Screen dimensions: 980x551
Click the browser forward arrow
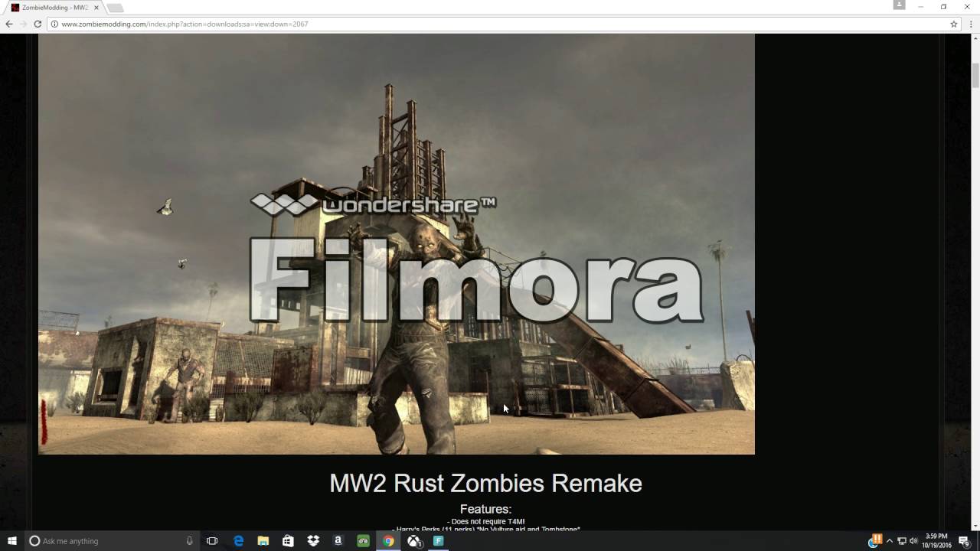click(x=23, y=24)
